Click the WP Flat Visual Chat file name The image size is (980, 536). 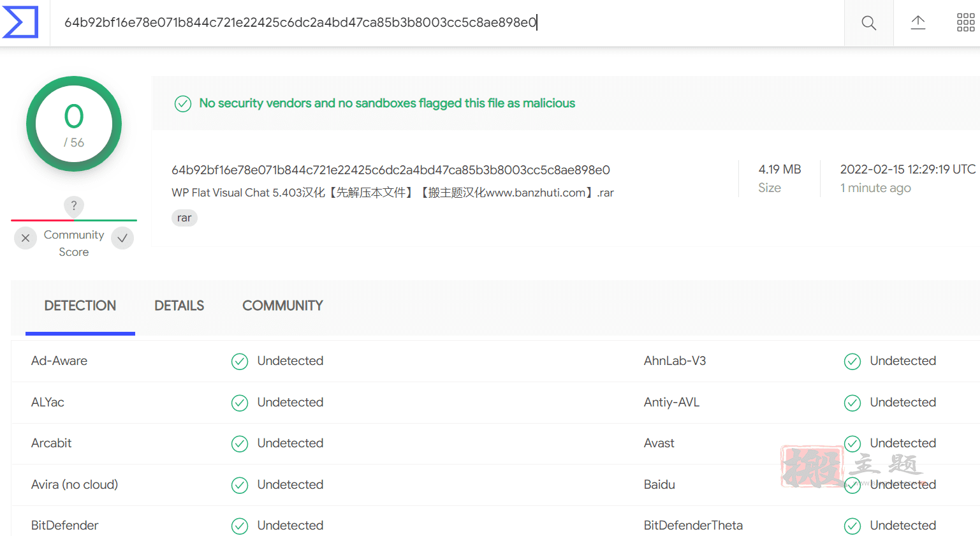pos(393,193)
